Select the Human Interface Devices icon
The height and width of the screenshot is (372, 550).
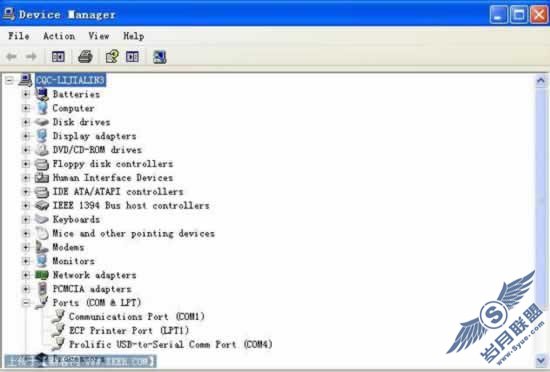[x=42, y=177]
